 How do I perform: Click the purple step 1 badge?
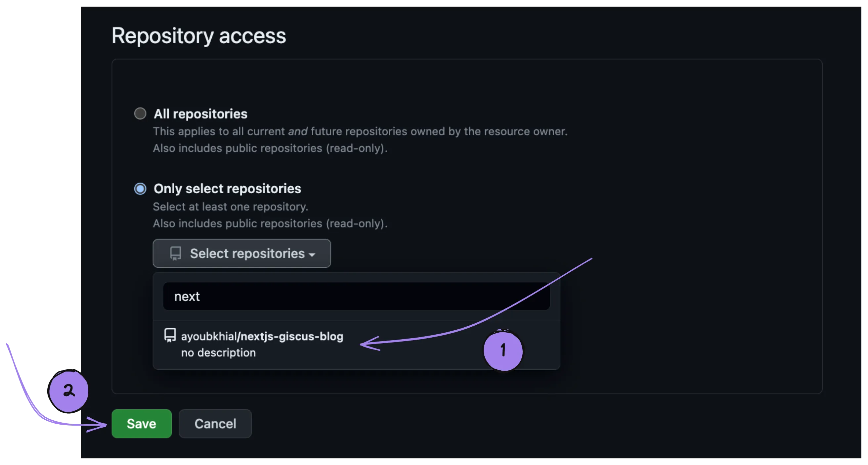[503, 351]
